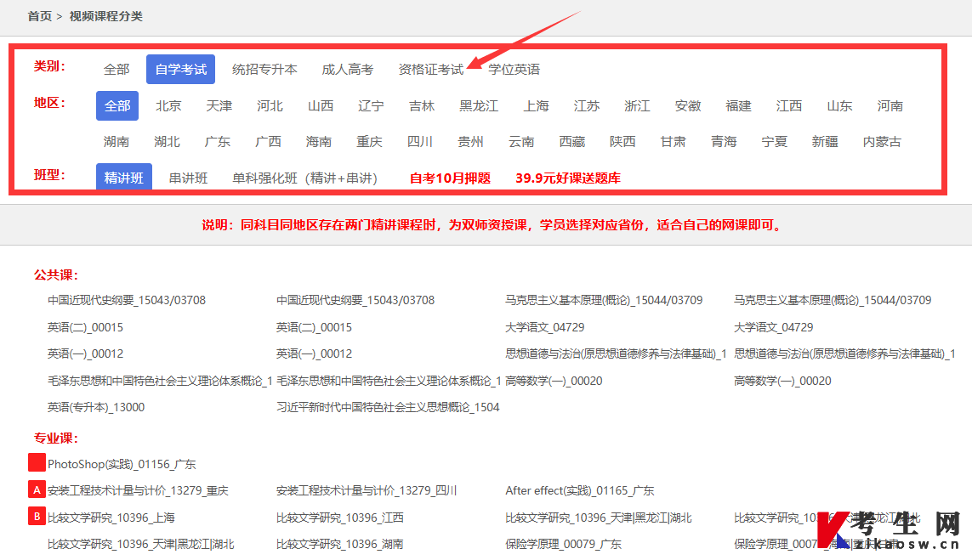The height and width of the screenshot is (560, 972).
Task: Switch class type to 串讲班
Action: click(x=189, y=178)
